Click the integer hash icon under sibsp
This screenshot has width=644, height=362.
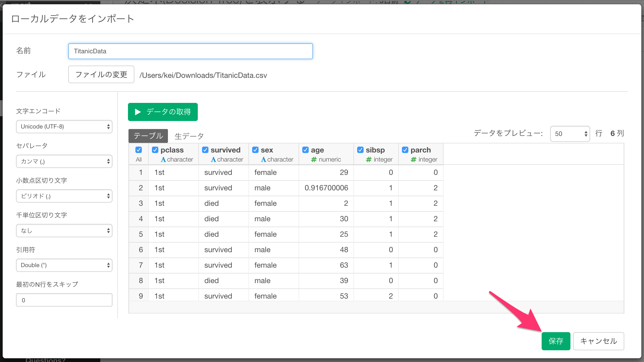pyautogui.click(x=369, y=160)
